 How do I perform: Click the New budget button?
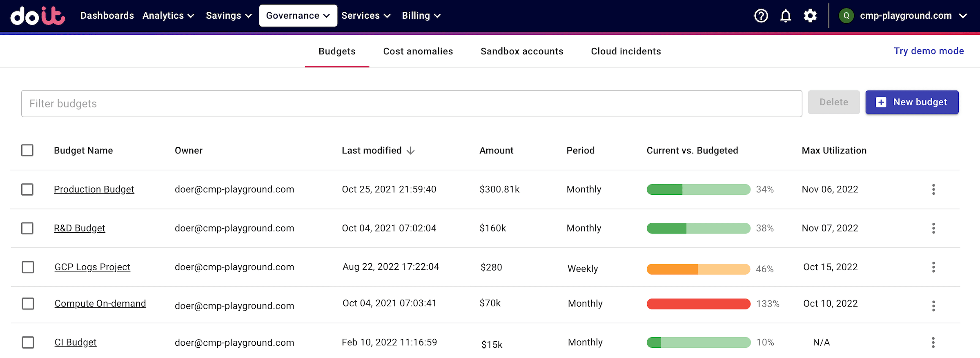[911, 102]
